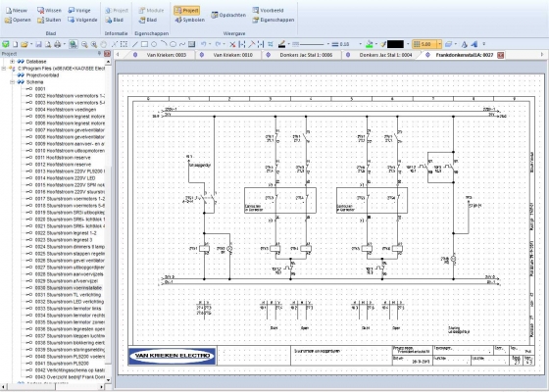Select the freehand curve tool

click(182, 44)
